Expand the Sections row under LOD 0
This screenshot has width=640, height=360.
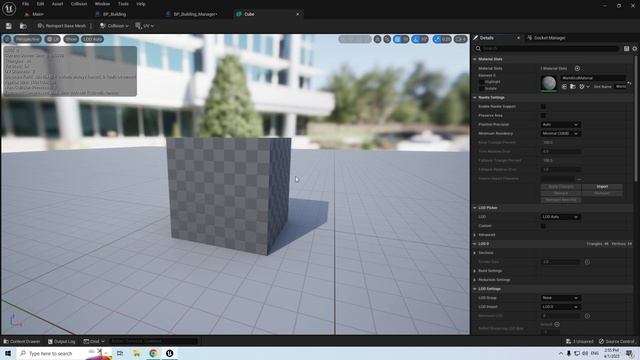[x=475, y=253]
